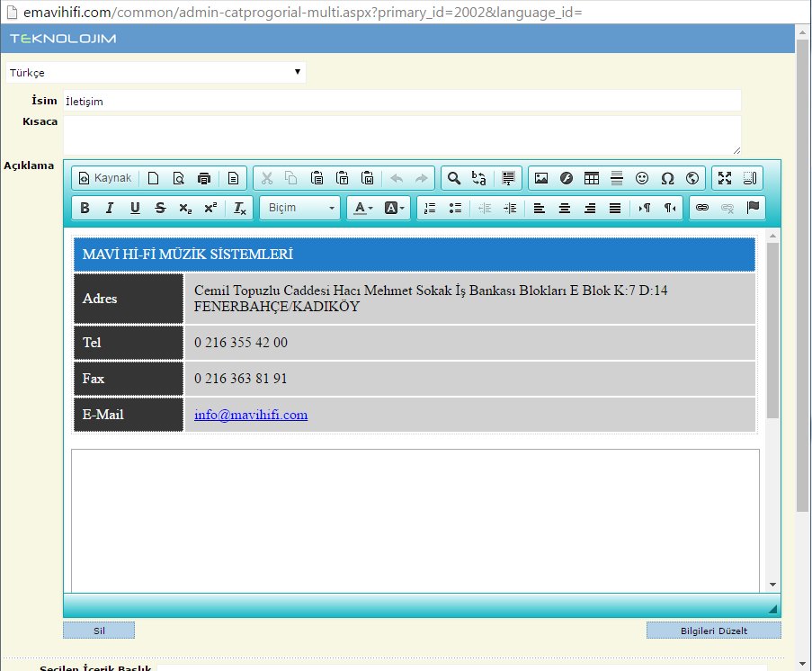
Task: Click the Decrease indent icon
Action: point(485,209)
